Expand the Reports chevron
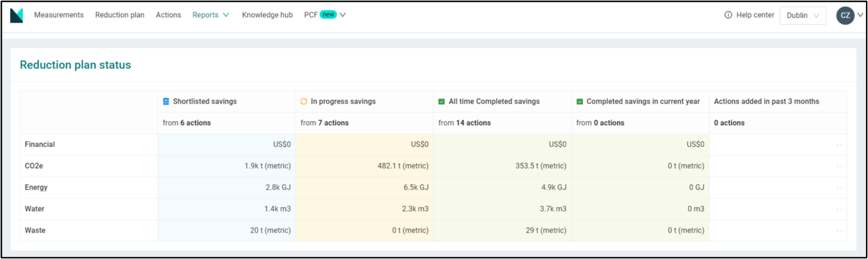The height and width of the screenshot is (259, 868). 226,15
